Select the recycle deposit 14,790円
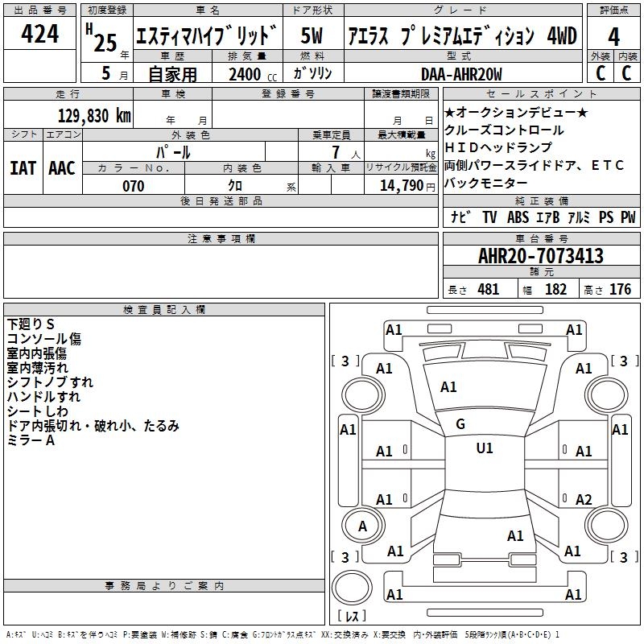Screen dimensions: 644x644 pyautogui.click(x=407, y=186)
